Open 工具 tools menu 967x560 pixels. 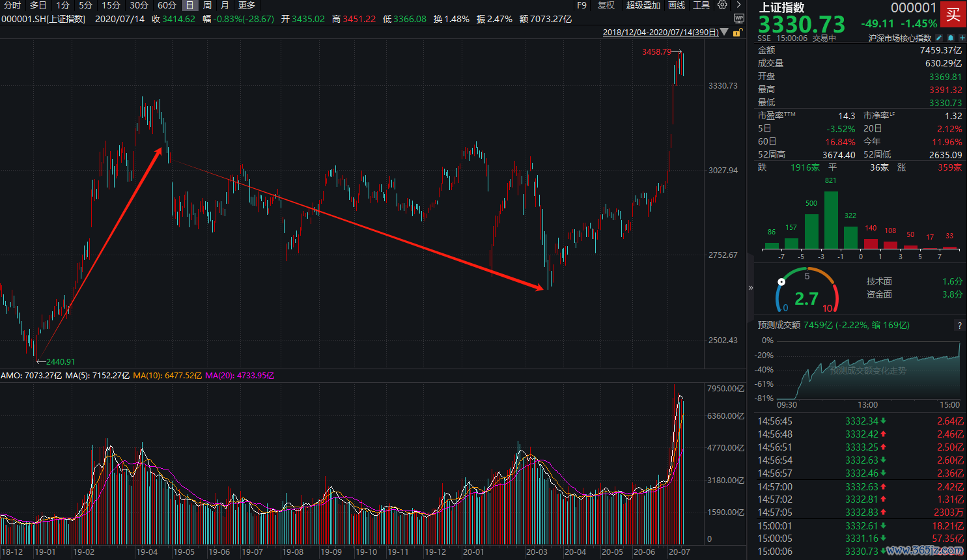coord(701,5)
